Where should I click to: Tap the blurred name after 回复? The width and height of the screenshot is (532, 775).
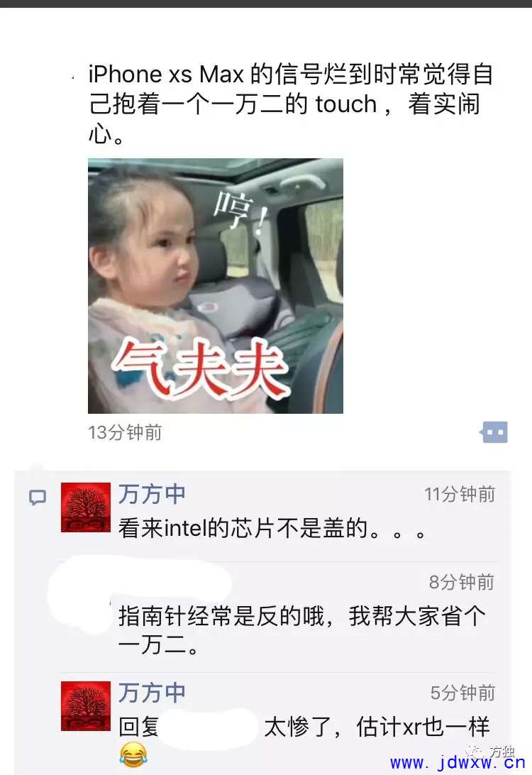point(209,727)
